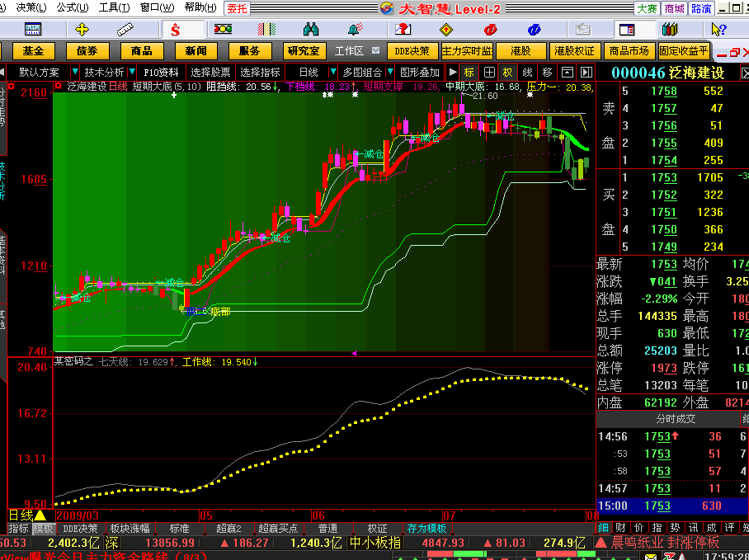Viewport: 749px width, 560px height.
Task: Toggle the 标 marker button
Action: tap(469, 73)
